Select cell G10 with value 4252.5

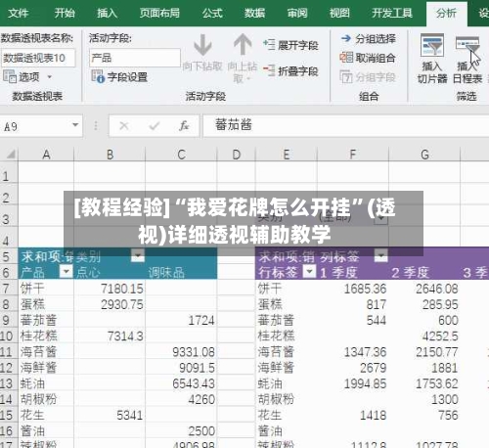click(424, 336)
